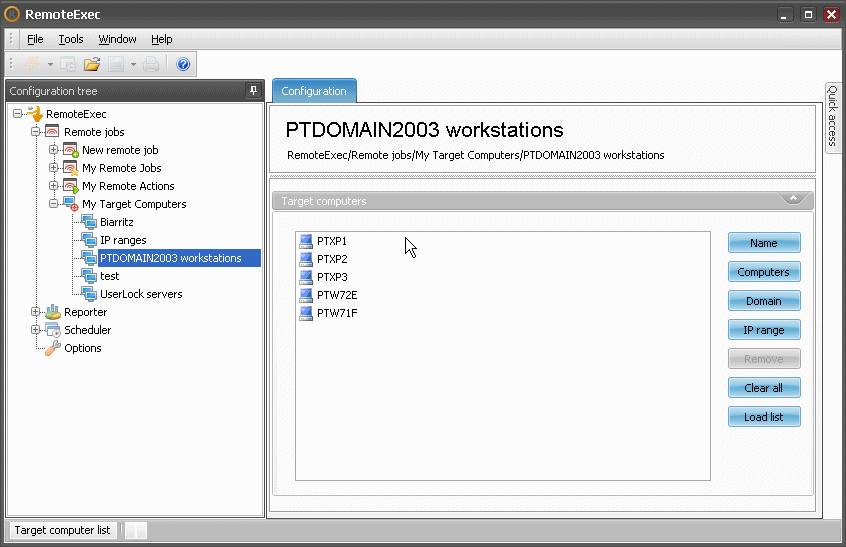Viewport: 846px width, 547px height.
Task: Collapse the Remote jobs node
Action: click(x=35, y=132)
